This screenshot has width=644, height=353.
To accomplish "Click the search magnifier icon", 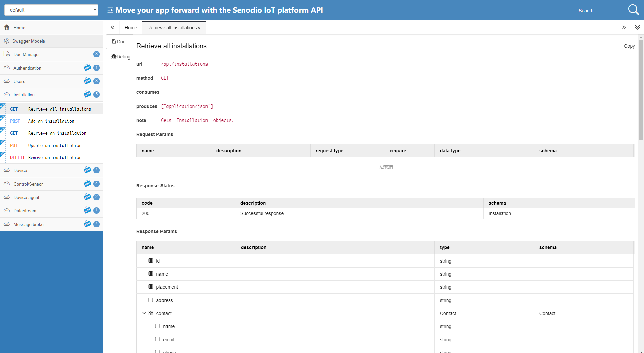I will coord(633,10).
